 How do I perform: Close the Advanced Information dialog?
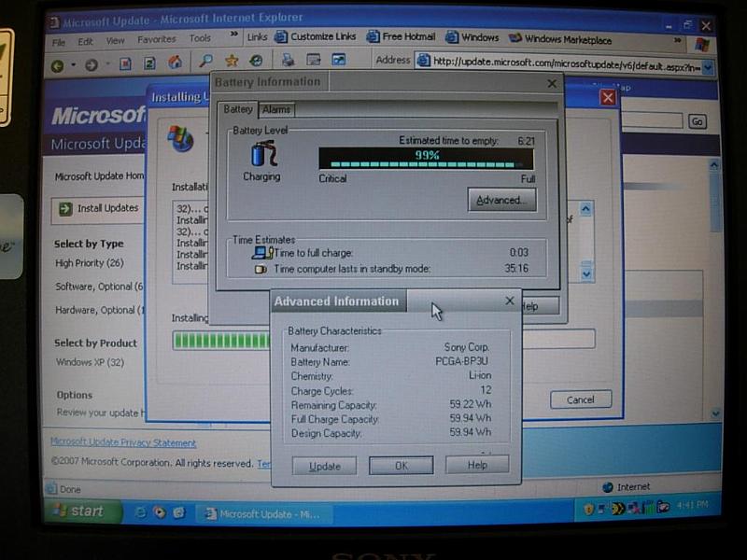click(x=510, y=301)
